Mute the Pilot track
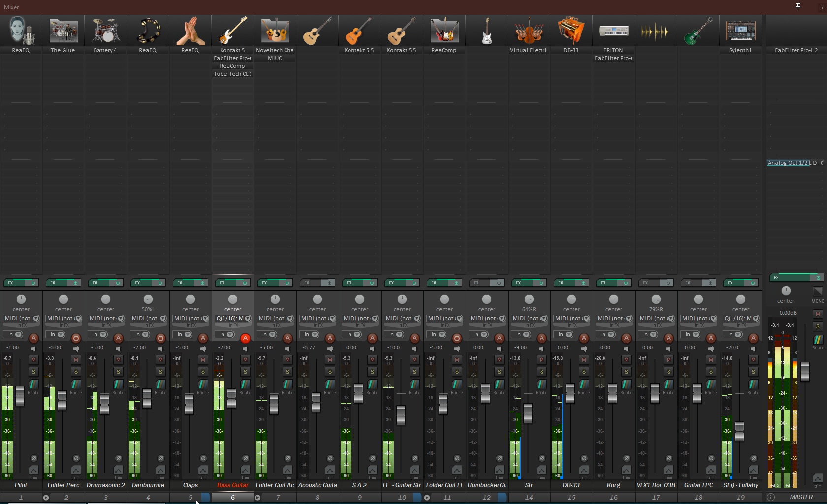The image size is (827, 504). [x=33, y=360]
